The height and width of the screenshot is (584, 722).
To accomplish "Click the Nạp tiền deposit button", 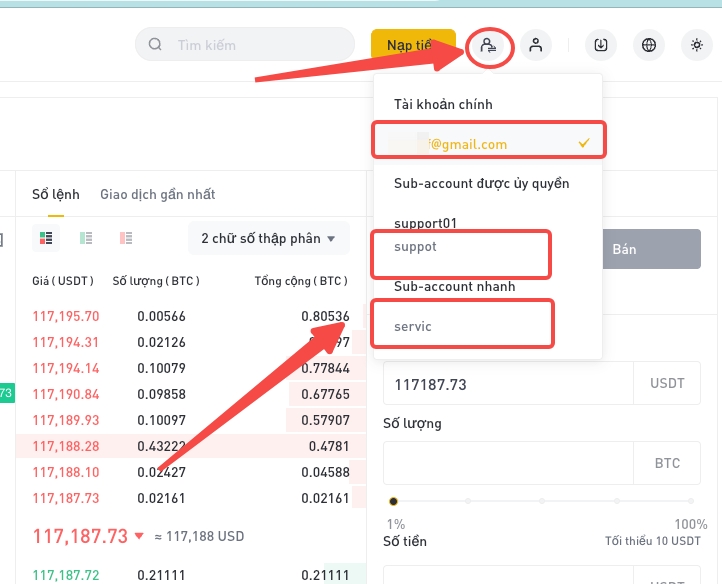I will pyautogui.click(x=413, y=45).
